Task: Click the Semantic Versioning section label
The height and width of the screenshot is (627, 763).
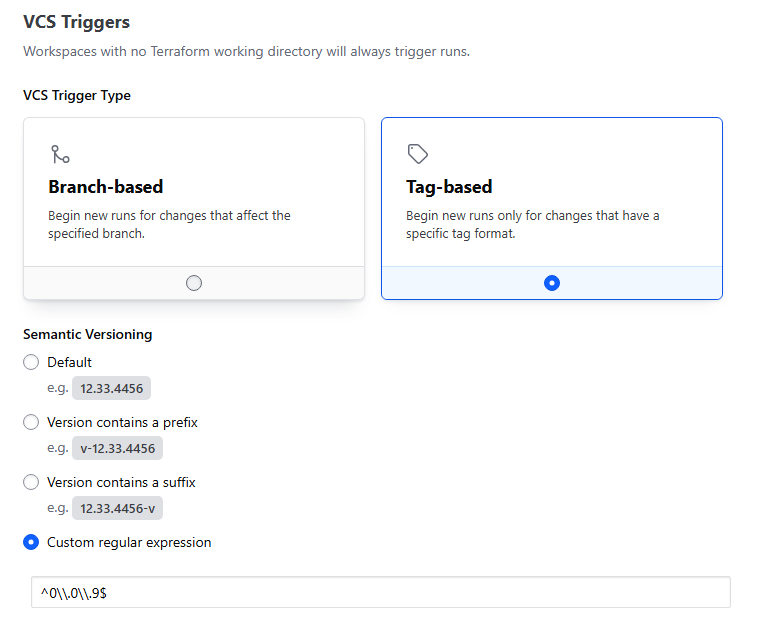Action: click(87, 334)
